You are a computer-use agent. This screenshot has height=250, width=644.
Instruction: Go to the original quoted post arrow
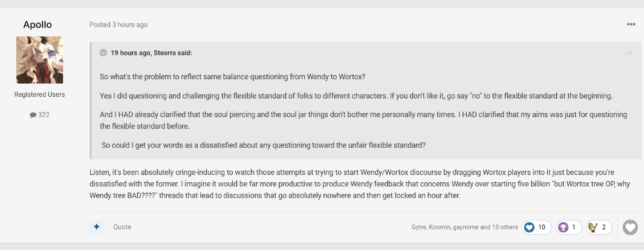point(629,53)
